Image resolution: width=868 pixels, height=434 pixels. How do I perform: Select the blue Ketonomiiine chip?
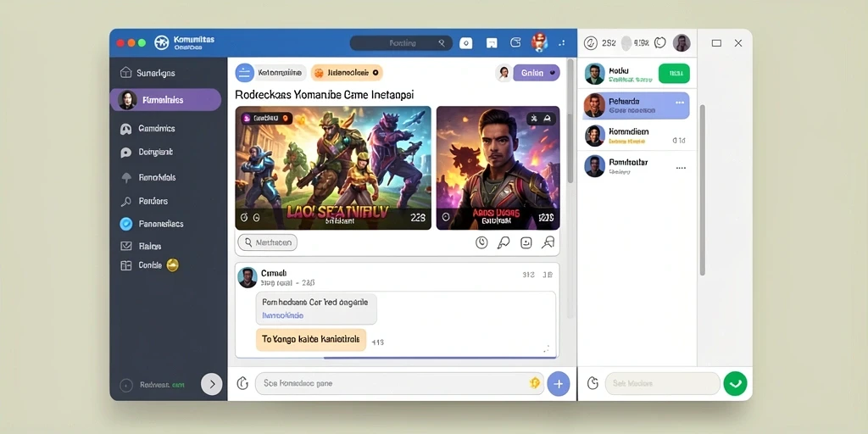coord(270,73)
